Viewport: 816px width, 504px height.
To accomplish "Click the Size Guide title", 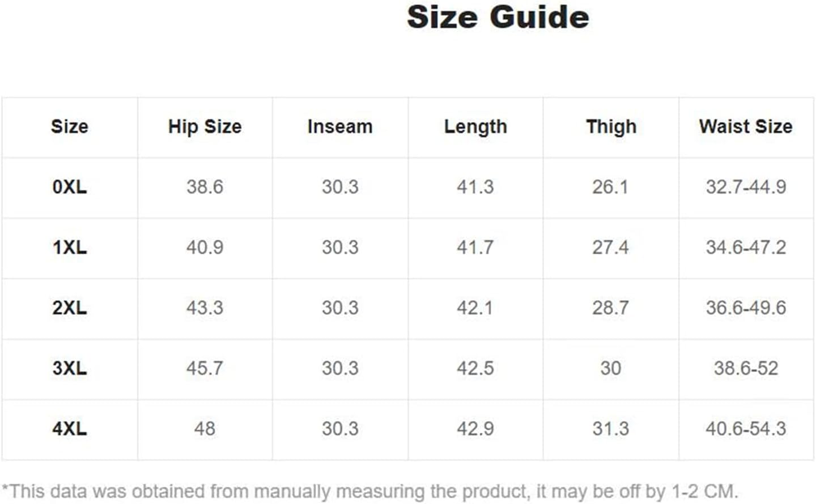I will point(498,17).
